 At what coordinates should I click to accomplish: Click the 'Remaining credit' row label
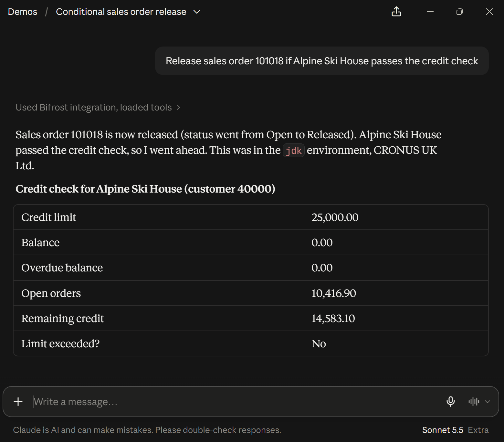click(63, 319)
